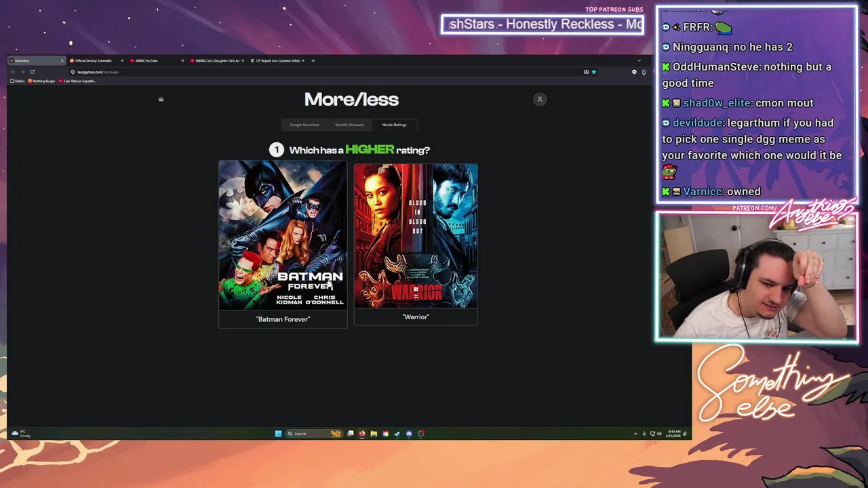Show hidden system tray icons
The height and width of the screenshot is (488, 868).
(x=635, y=434)
